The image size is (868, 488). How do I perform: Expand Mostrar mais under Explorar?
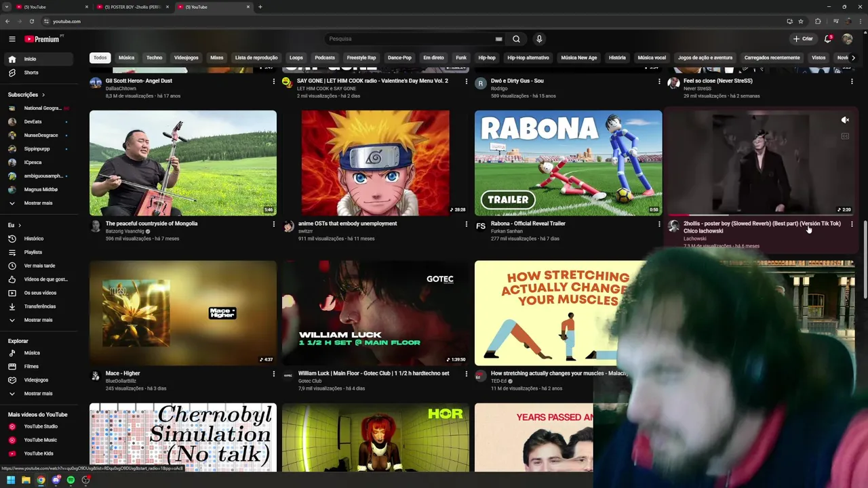click(x=39, y=394)
